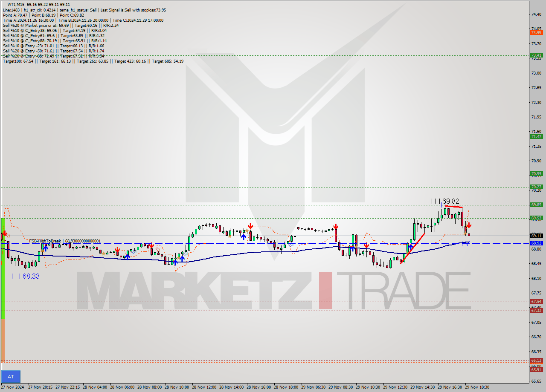Select the red 67.32 target price tag
546x392 pixels.
[536, 311]
